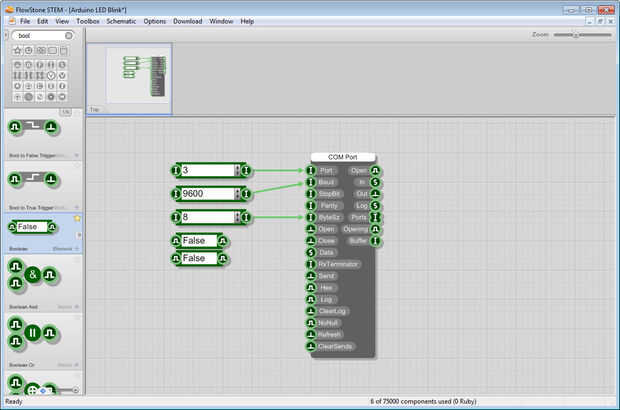This screenshot has height=410, width=620.
Task: Select the favorites star filter icon
Action: 17,51
